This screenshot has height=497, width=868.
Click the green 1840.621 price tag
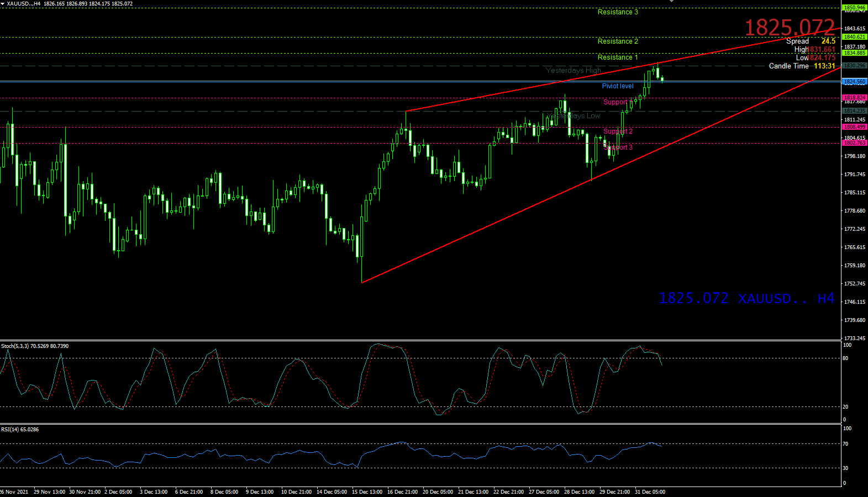point(854,37)
